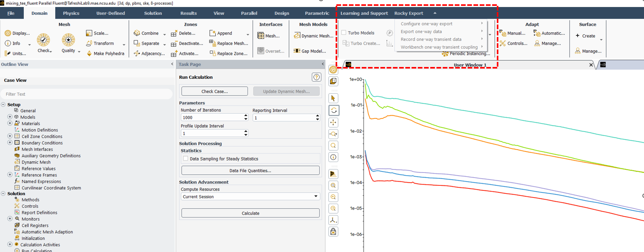Click the Check mesh icon

43,40
